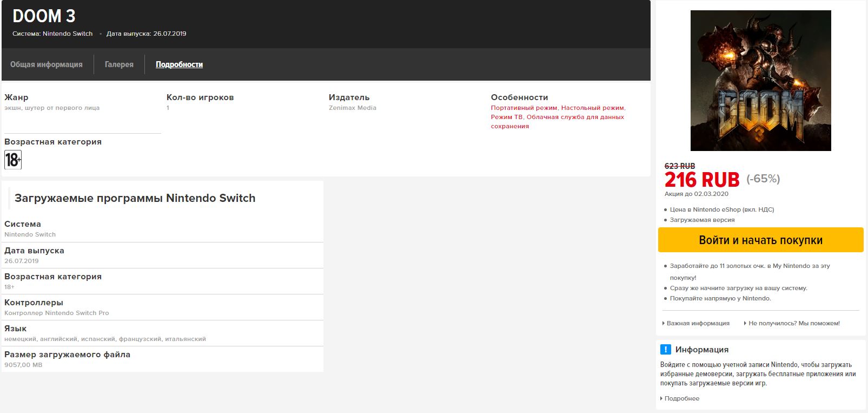Click the languages list starting with немецкий
This screenshot has width=868, height=413.
105,339
